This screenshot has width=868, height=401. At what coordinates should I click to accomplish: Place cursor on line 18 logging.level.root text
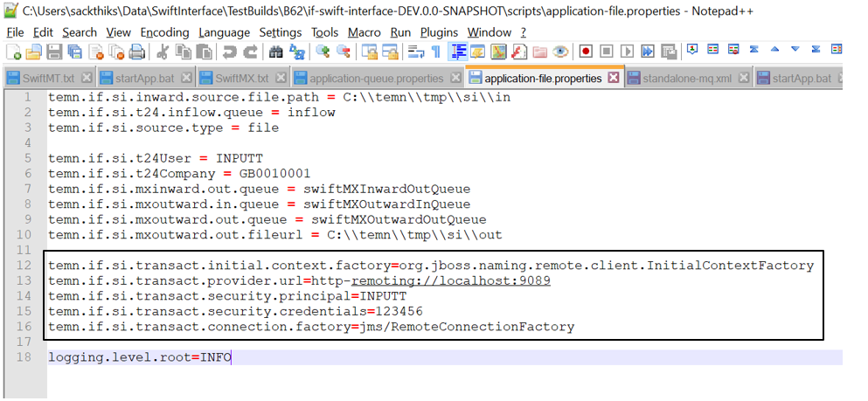(x=140, y=357)
